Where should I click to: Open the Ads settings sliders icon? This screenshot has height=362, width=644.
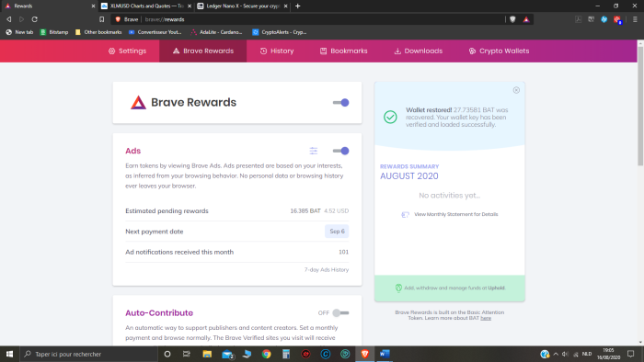click(314, 151)
